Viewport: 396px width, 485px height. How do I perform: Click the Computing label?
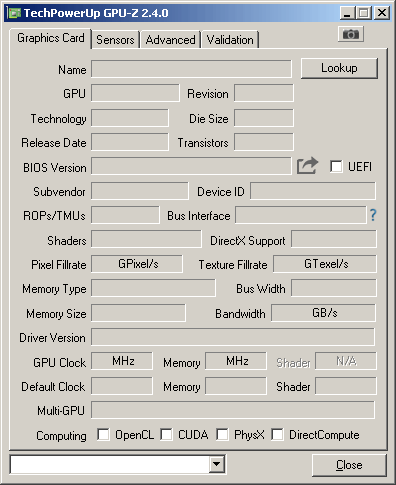[x=61, y=436]
